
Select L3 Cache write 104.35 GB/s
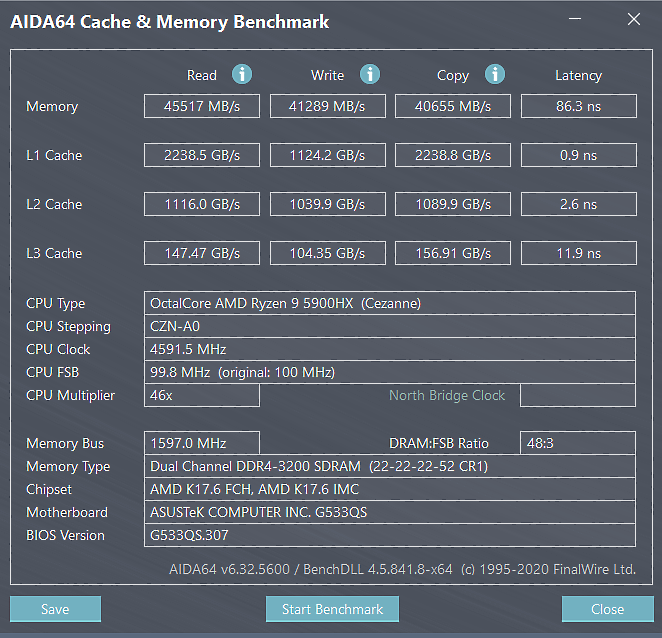click(328, 253)
